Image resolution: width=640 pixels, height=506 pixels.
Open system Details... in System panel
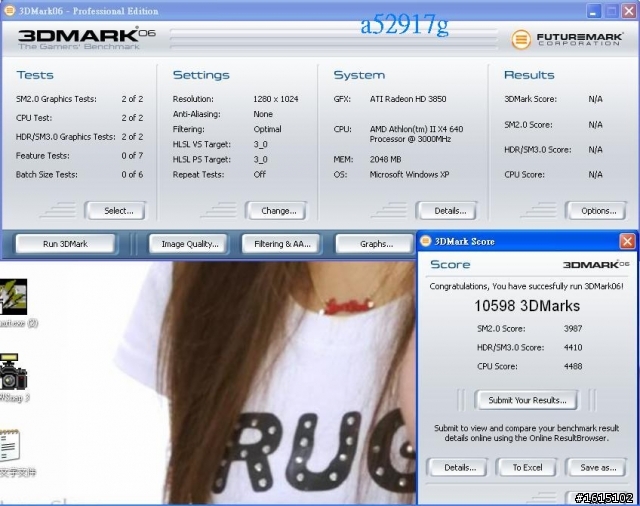coord(446,211)
